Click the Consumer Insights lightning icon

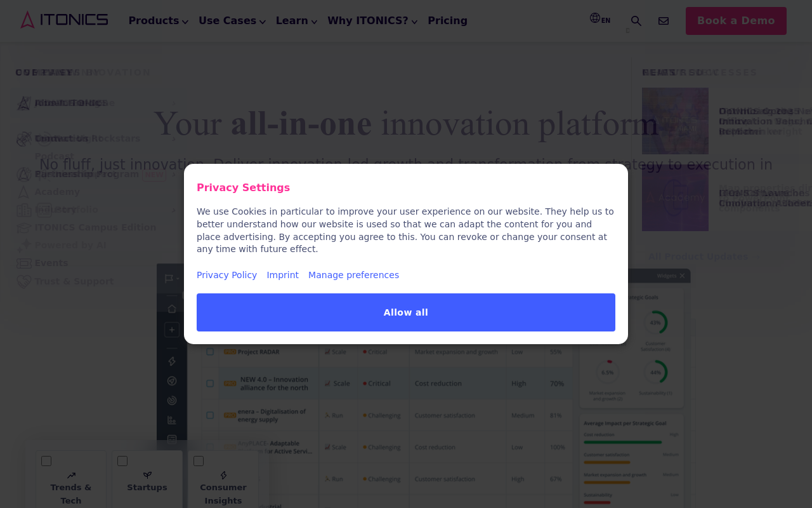pos(223,475)
